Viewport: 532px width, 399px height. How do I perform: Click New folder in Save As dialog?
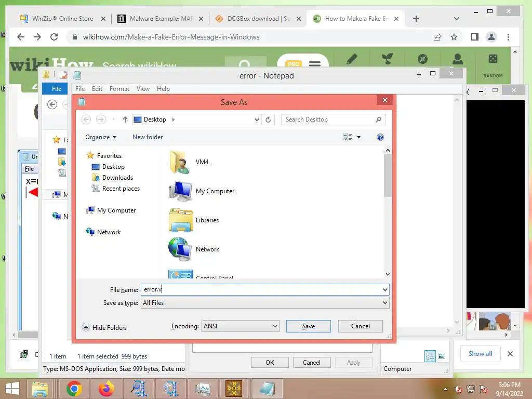point(147,137)
